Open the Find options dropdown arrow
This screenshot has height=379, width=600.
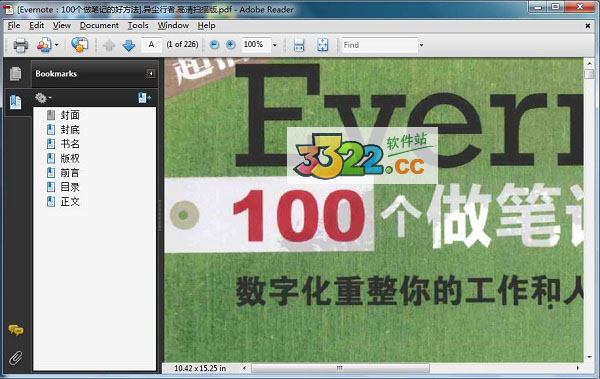pos(421,45)
